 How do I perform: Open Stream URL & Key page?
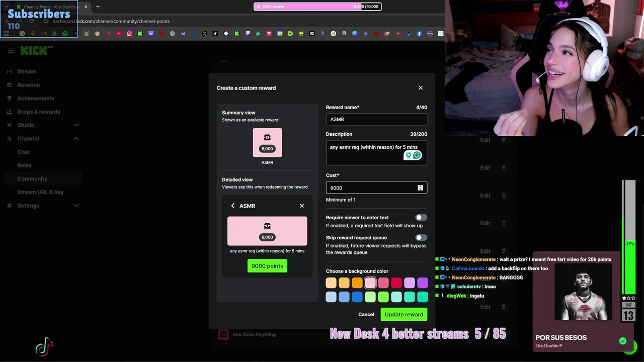[x=41, y=192]
